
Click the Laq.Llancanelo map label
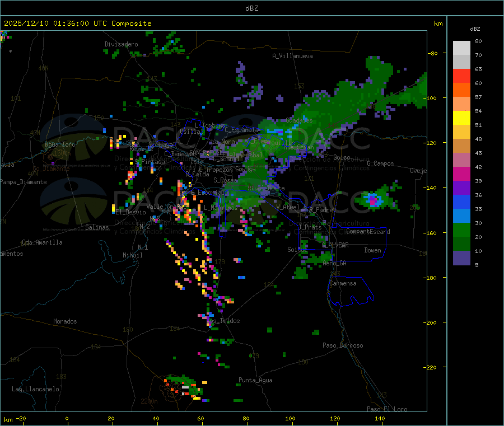click(35, 389)
